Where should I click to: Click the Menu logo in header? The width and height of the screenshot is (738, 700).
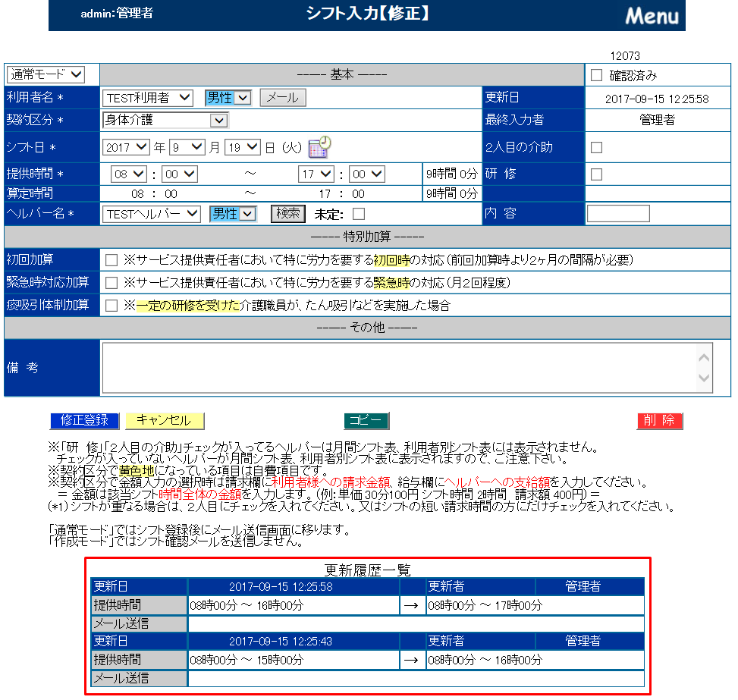(651, 15)
